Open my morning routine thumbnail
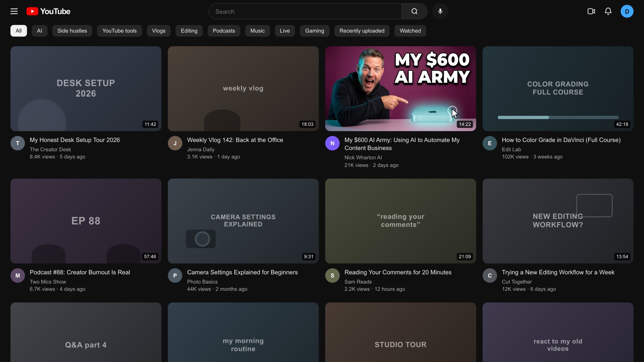Viewport: 644px width, 362px height. point(243,332)
